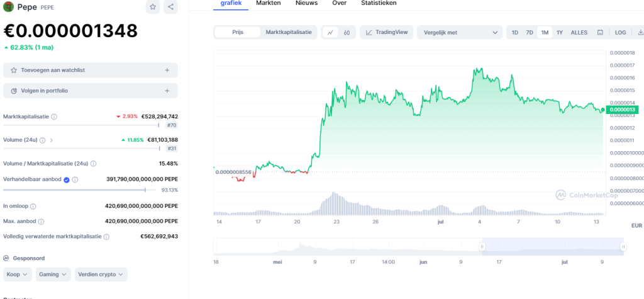Switch to the Markten tab
644x299 pixels.
(268, 3)
